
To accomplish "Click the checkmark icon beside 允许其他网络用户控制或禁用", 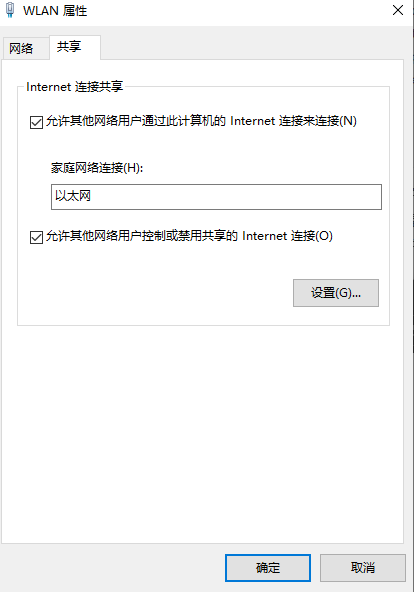I will pos(36,237).
